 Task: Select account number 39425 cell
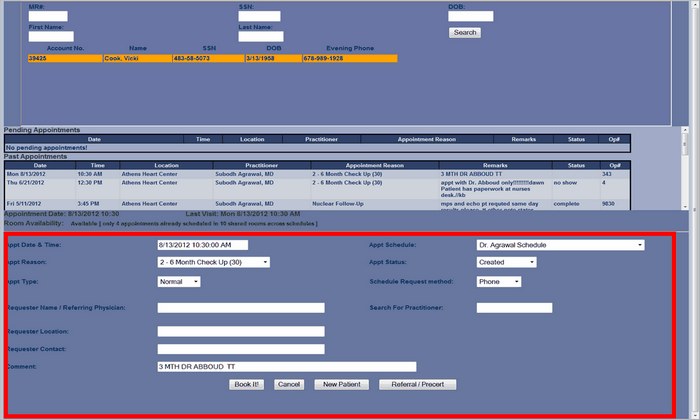coord(65,58)
